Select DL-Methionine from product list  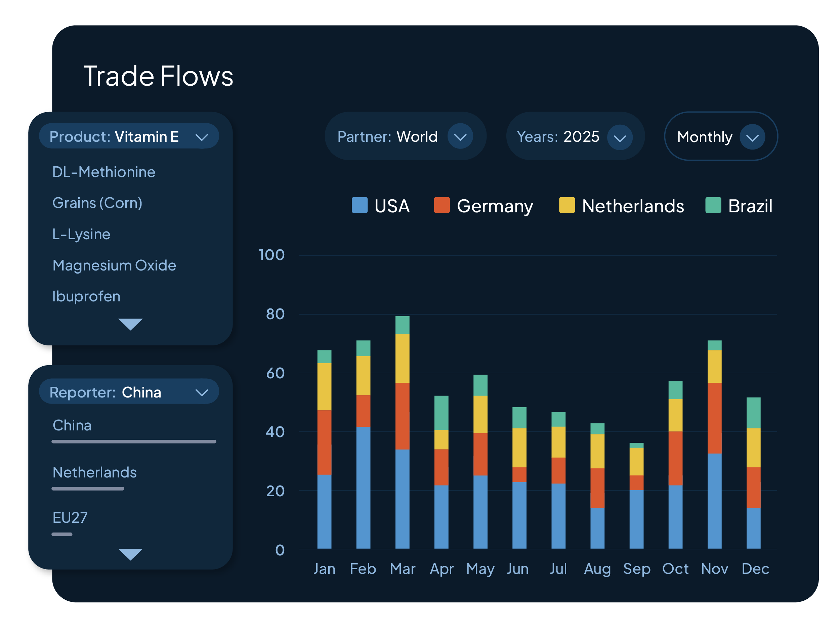point(104,172)
